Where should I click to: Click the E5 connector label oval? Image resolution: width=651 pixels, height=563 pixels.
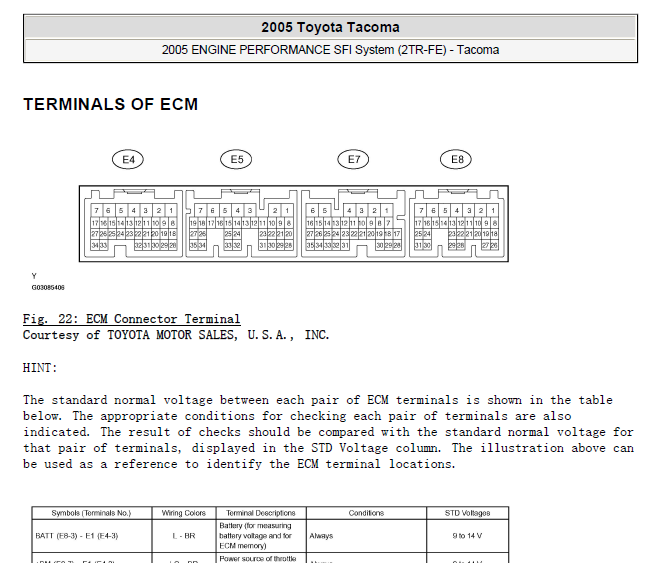point(236,159)
